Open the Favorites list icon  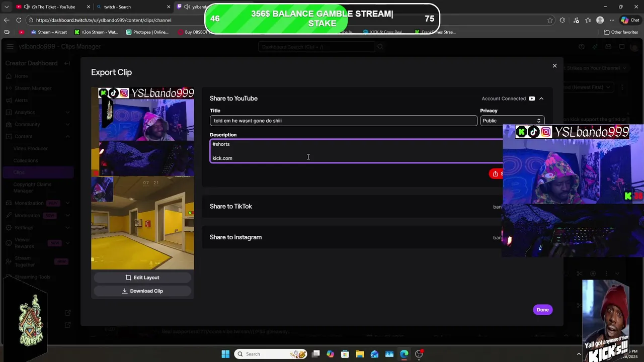[x=588, y=20]
